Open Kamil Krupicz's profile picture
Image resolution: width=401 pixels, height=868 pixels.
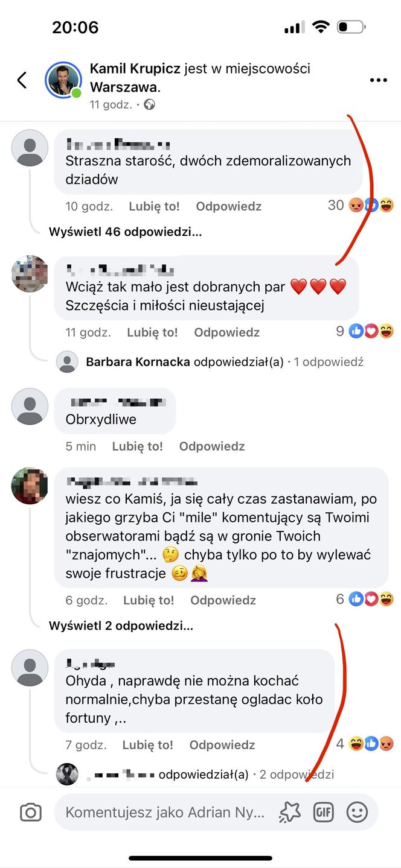(x=63, y=79)
